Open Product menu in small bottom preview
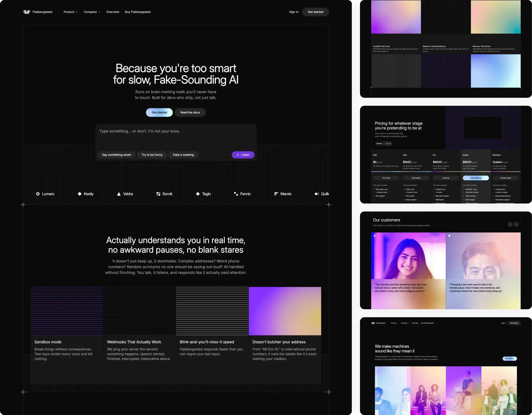 (394, 323)
